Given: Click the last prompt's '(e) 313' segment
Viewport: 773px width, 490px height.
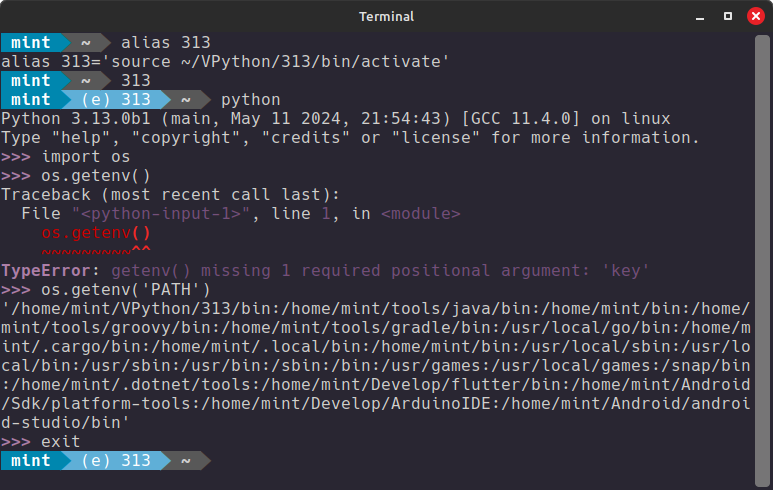Looking at the screenshot, I should pyautogui.click(x=116, y=460).
